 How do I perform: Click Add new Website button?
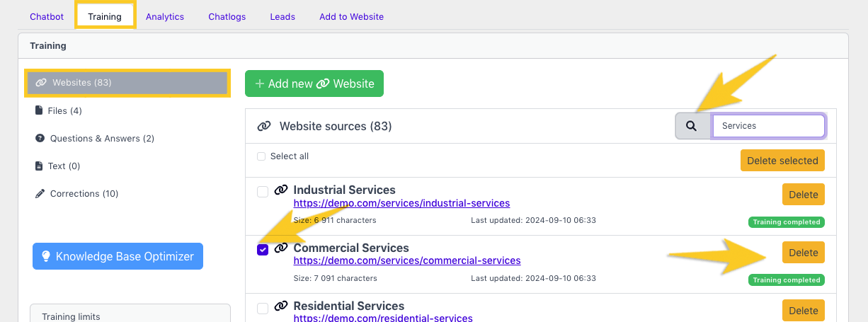pos(314,84)
